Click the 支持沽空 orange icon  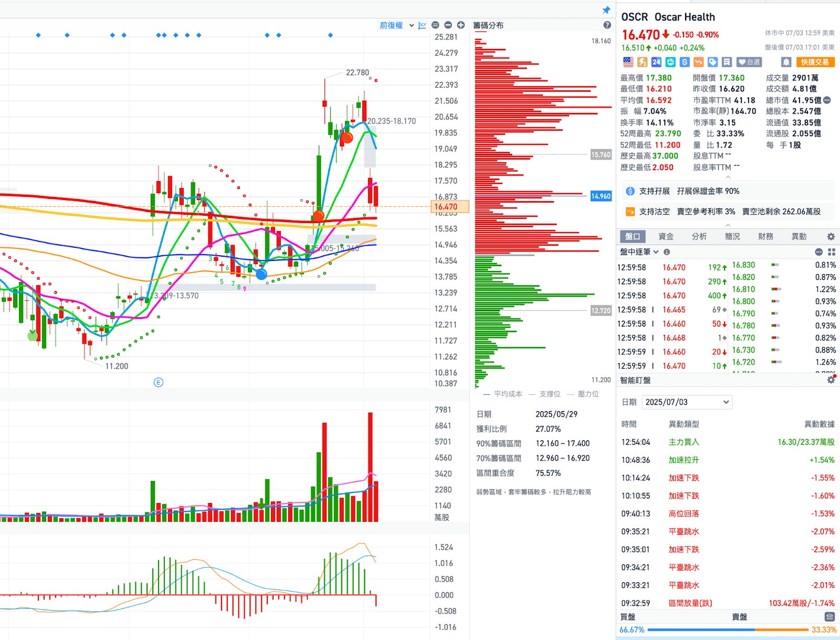631,212
